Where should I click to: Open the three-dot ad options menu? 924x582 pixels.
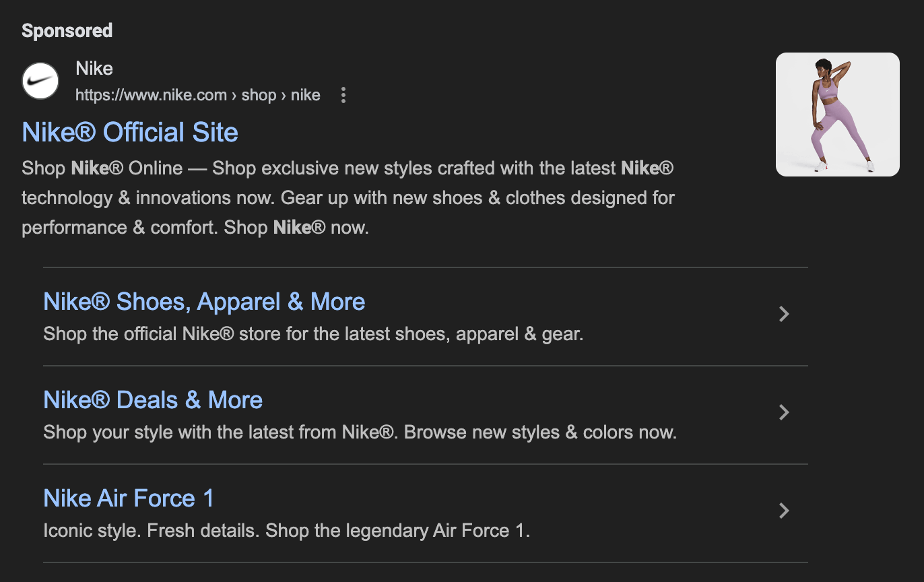point(343,95)
